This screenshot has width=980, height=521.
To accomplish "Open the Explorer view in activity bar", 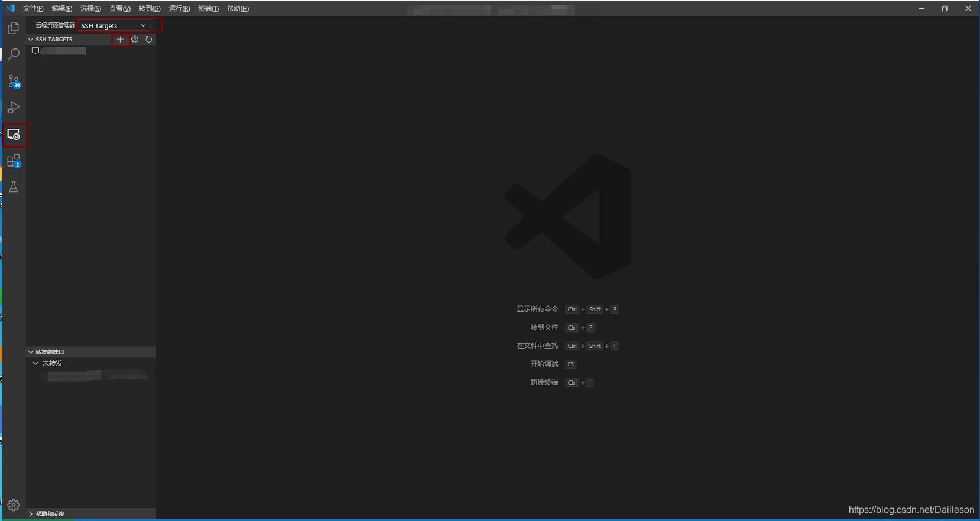I will [x=14, y=28].
